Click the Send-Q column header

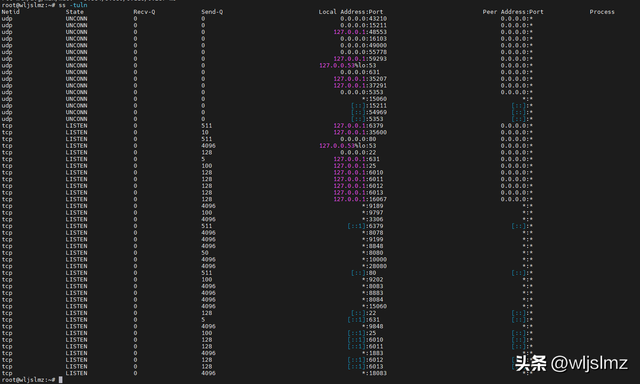tap(212, 12)
